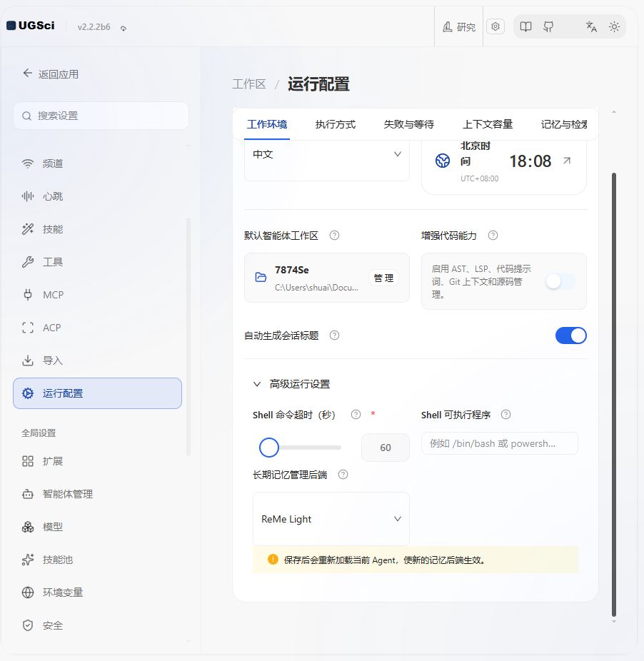The image size is (644, 661).
Task: Click the 搜索设置 search field
Action: 101,116
